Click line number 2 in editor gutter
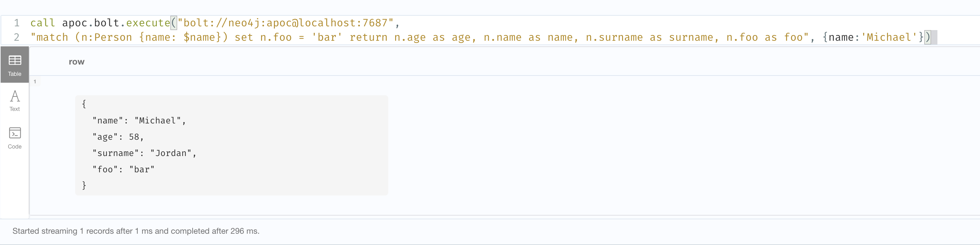 17,37
